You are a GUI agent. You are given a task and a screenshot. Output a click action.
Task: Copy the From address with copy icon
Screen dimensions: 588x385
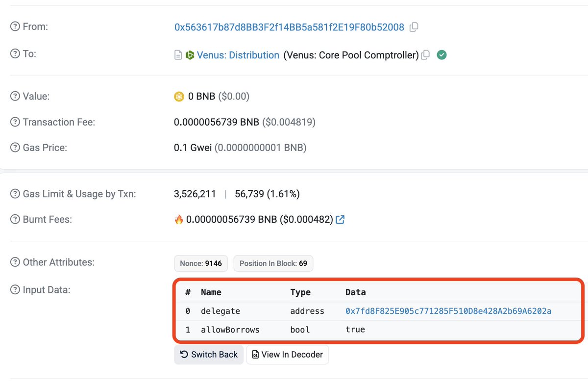pyautogui.click(x=414, y=27)
